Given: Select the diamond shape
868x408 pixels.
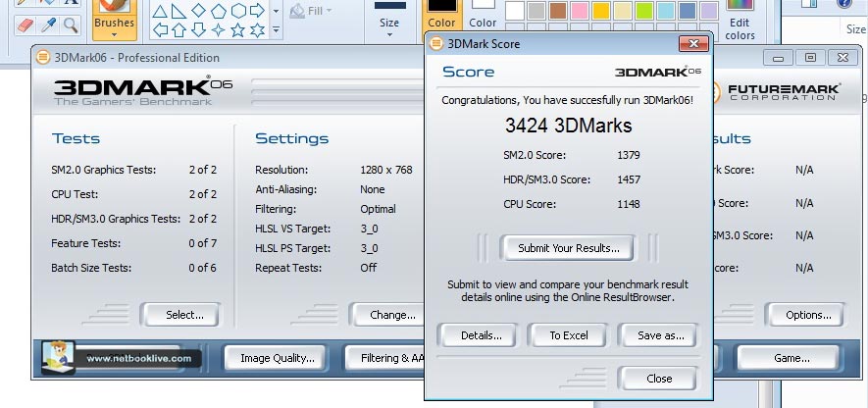Looking at the screenshot, I should (x=199, y=11).
